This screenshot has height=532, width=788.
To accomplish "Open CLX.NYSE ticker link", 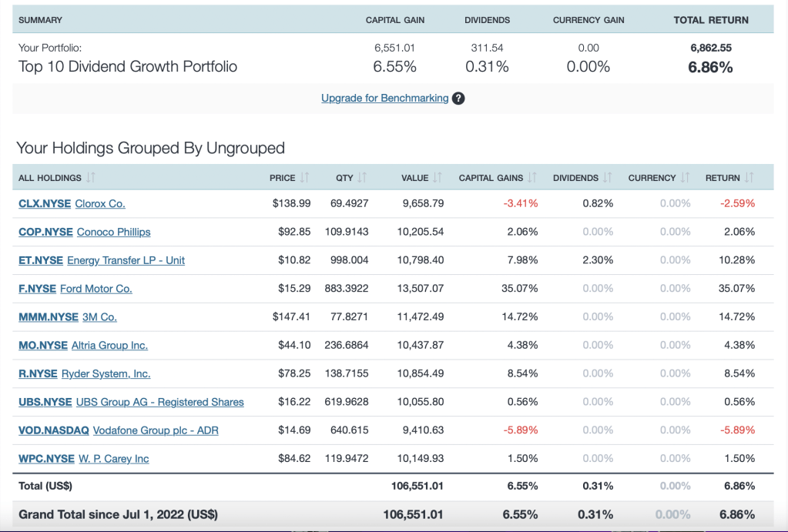I will 45,204.
